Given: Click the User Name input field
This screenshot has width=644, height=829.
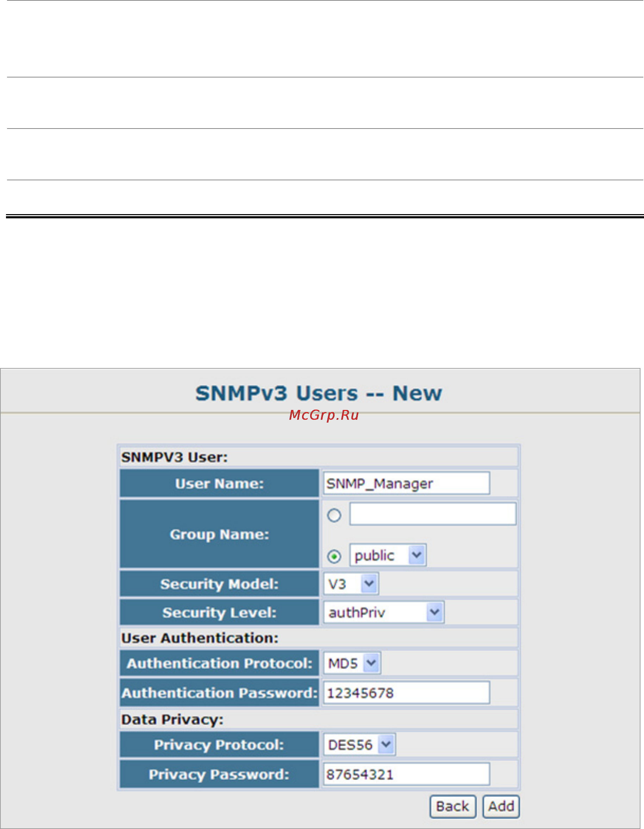Looking at the screenshot, I should pyautogui.click(x=406, y=483).
